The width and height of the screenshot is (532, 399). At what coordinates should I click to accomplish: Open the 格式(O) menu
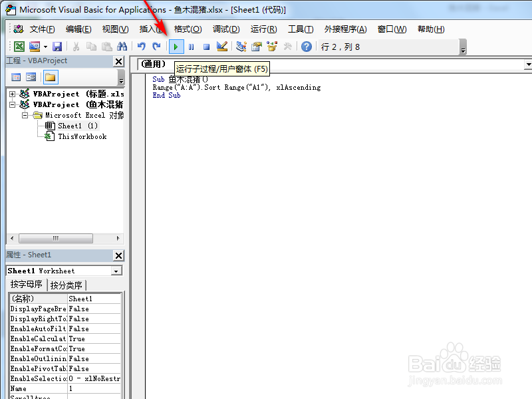188,29
